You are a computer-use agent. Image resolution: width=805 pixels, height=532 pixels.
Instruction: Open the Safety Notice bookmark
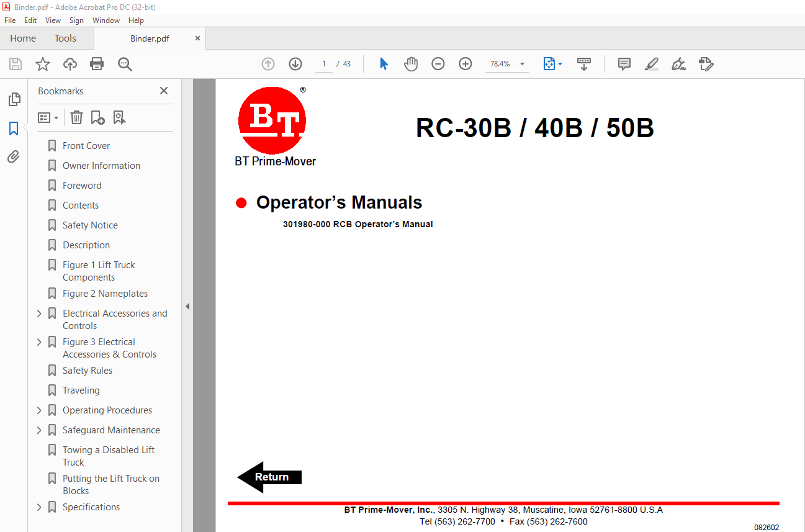(x=90, y=225)
